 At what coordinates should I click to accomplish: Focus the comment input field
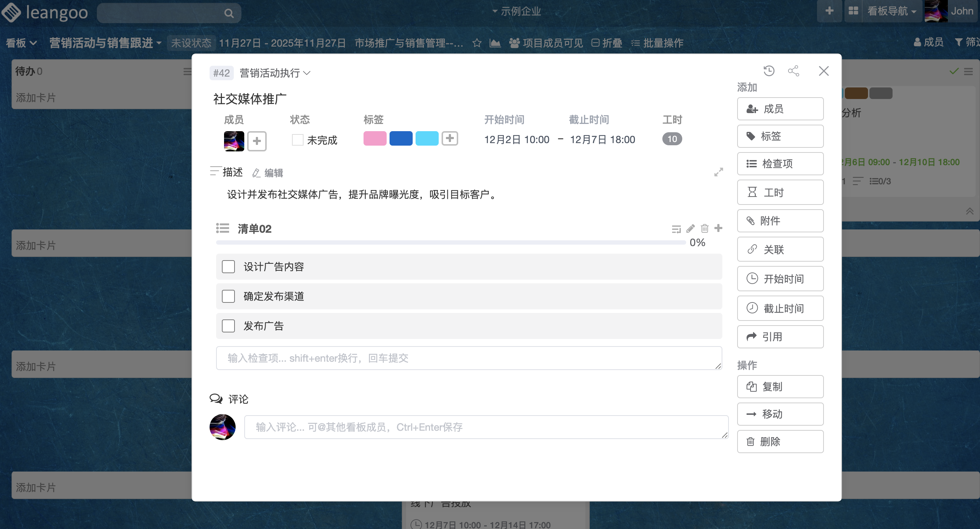click(486, 427)
